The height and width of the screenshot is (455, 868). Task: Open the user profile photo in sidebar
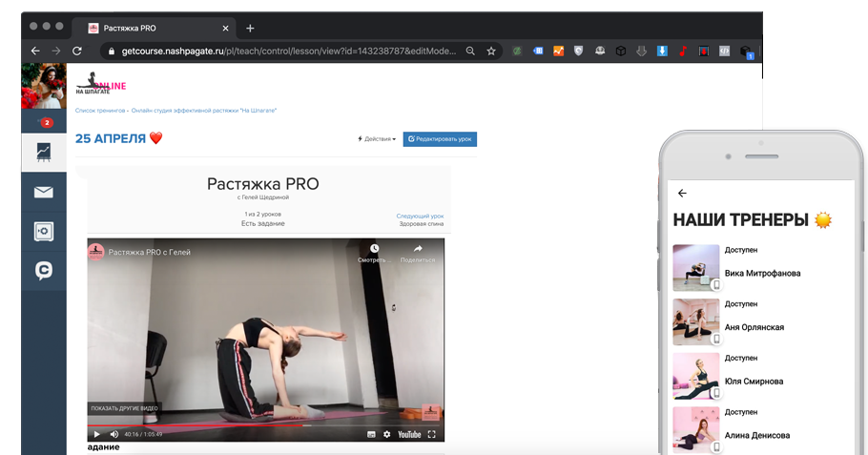click(44, 86)
